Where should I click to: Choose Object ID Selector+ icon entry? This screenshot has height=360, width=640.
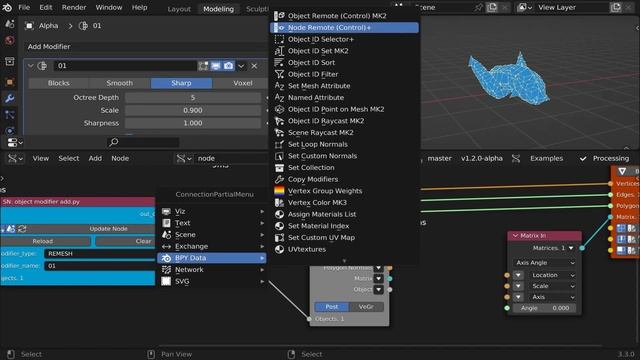point(279,39)
